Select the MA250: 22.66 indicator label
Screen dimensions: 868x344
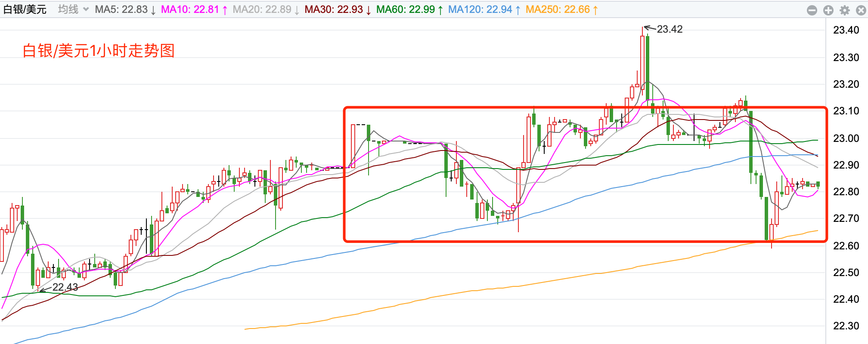point(562,9)
